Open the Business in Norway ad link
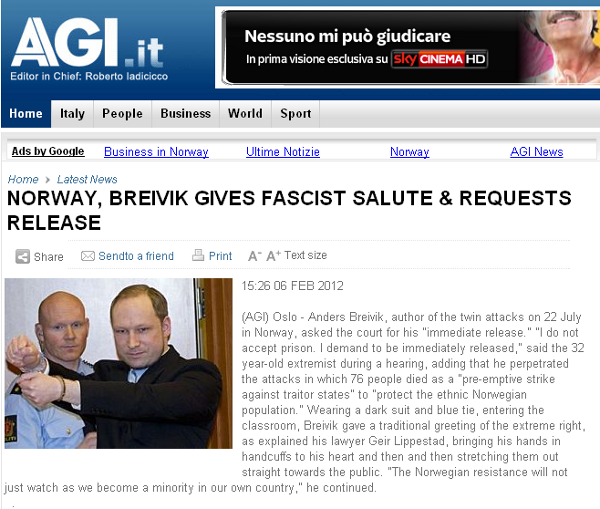Image resolution: width=600 pixels, height=509 pixels. 156,152
